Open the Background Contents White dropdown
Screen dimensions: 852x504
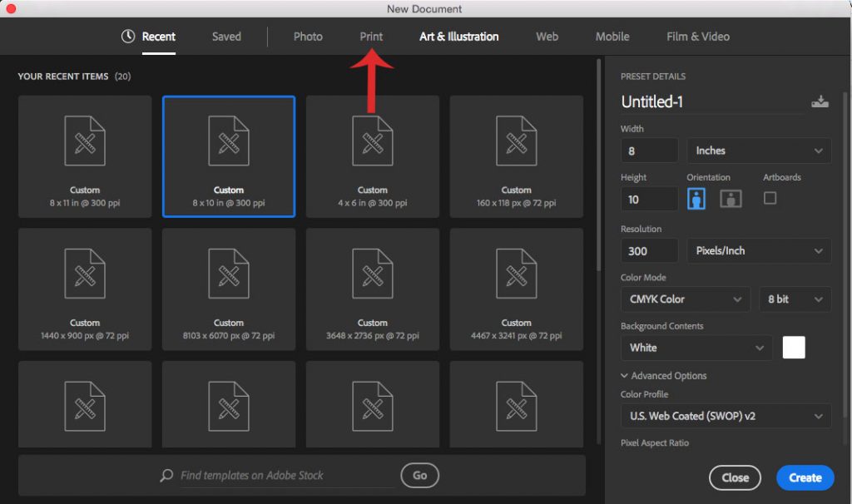click(x=696, y=348)
